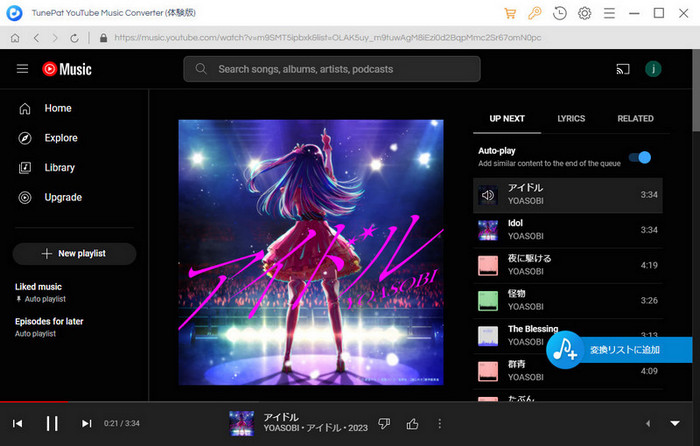Play 夜に駆ける from the queue
The width and height of the screenshot is (700, 446).
567,265
